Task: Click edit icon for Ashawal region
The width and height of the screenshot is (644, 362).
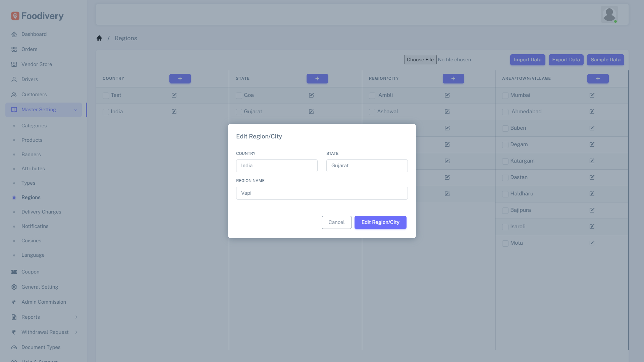Action: point(447,112)
